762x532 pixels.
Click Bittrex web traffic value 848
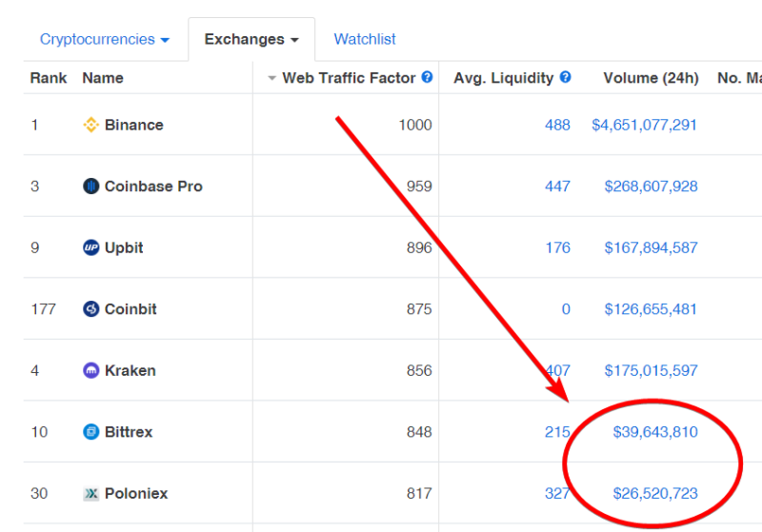419,432
